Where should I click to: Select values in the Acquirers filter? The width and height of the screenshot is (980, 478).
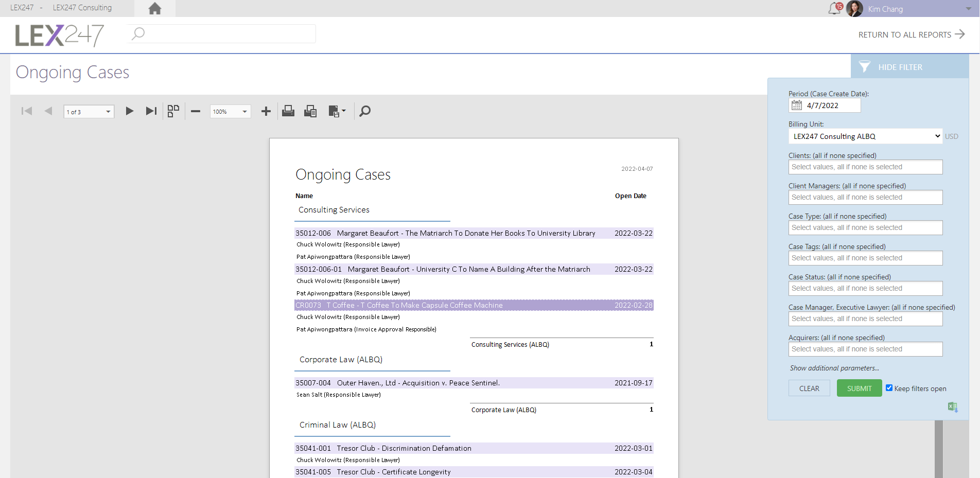(865, 349)
